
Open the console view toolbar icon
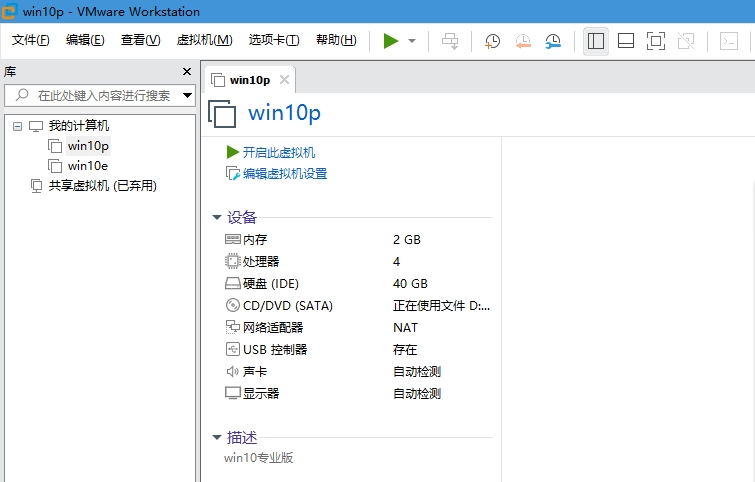tap(729, 41)
